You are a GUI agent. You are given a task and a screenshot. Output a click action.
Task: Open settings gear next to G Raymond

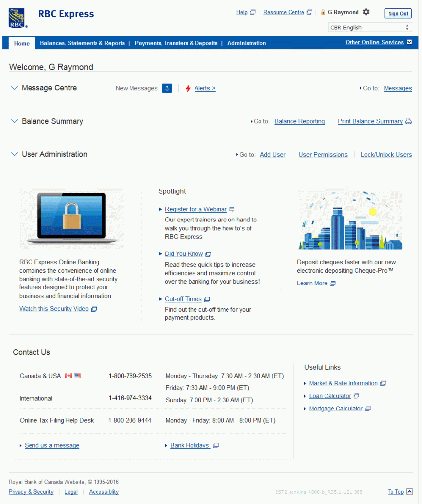pos(366,12)
